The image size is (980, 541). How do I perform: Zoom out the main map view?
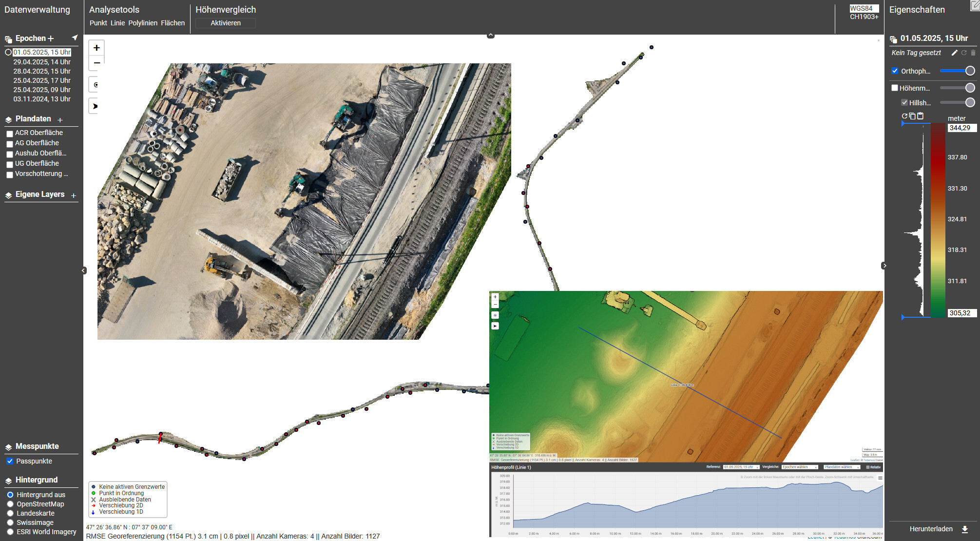tap(96, 63)
